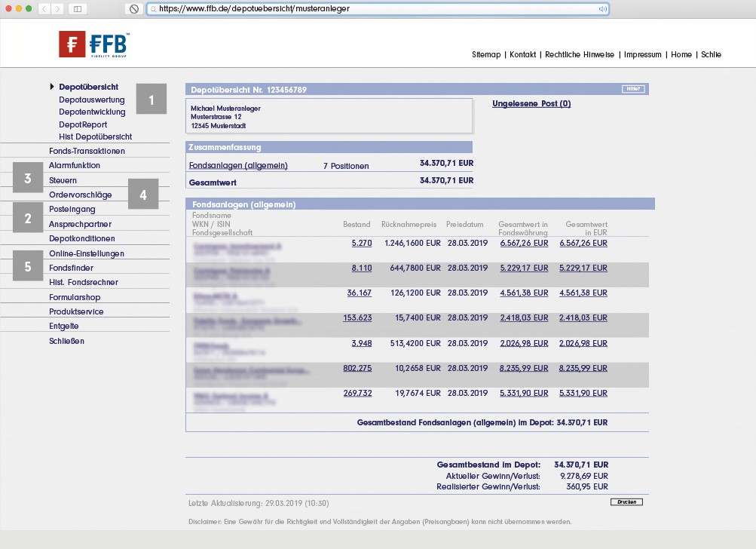756x549 pixels.
Task: Expand the arrow marker next to Depotübersicht
Action: tap(51, 86)
